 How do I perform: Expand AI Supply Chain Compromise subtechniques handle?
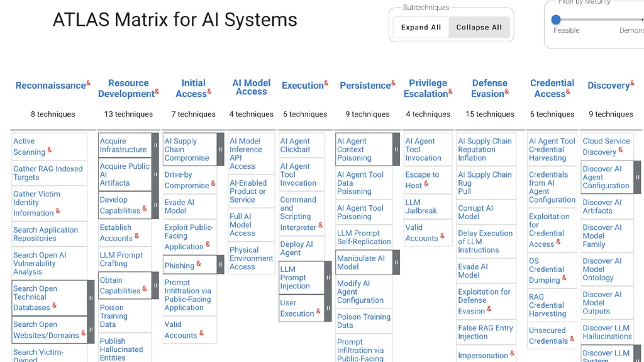tap(221, 149)
